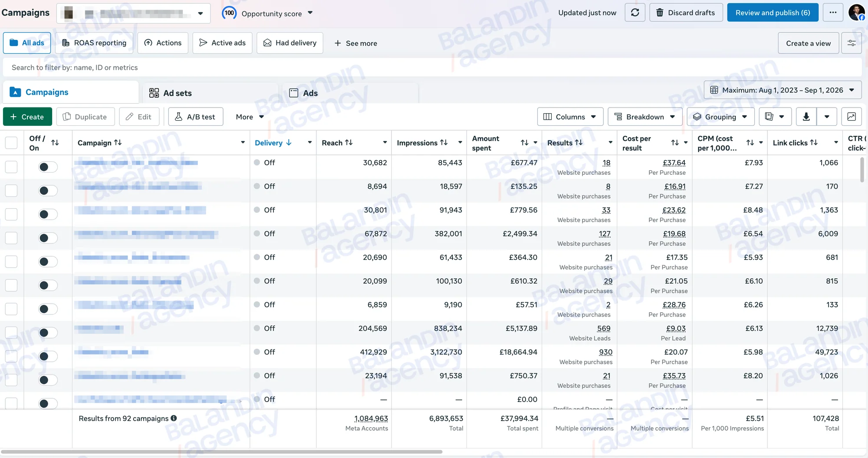Click the refresh data icon
868x458 pixels.
pos(635,13)
